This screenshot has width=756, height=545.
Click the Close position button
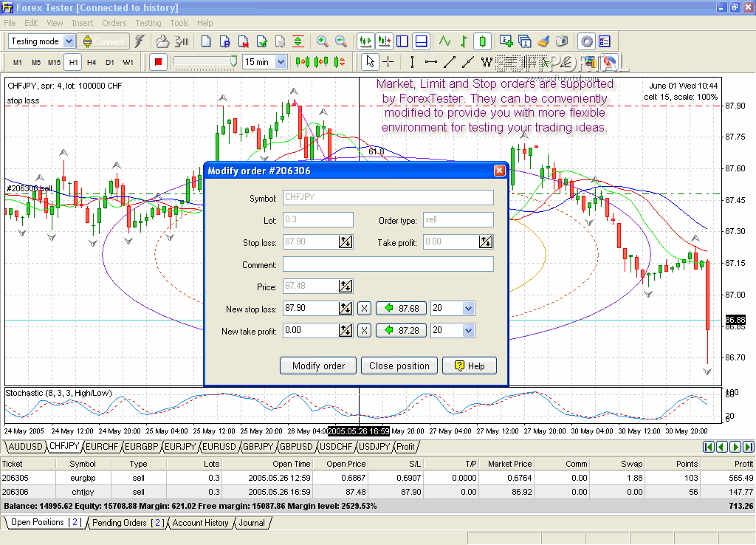click(x=399, y=366)
